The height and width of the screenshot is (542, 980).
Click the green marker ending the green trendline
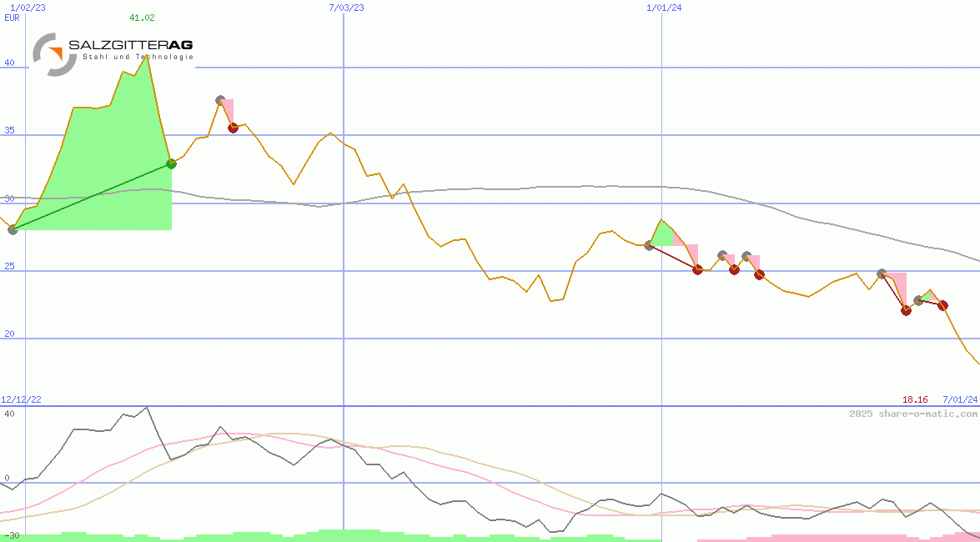(171, 163)
